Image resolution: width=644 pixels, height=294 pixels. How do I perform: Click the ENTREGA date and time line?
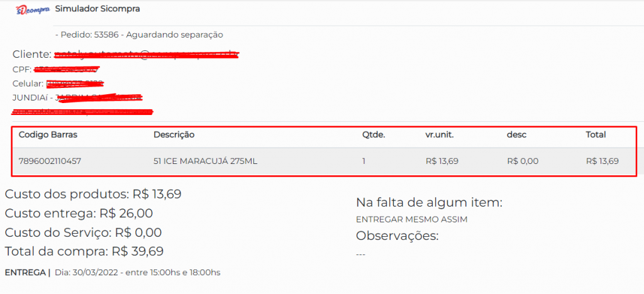(113, 273)
